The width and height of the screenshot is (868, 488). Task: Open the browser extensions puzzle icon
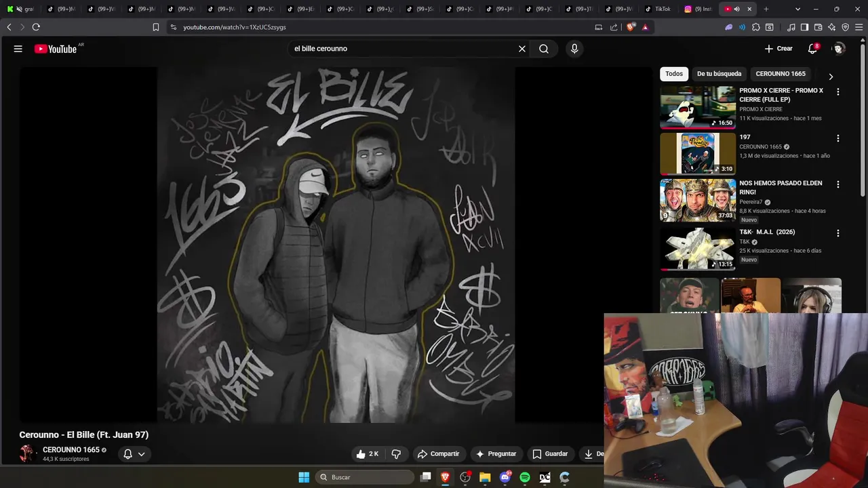(x=756, y=27)
